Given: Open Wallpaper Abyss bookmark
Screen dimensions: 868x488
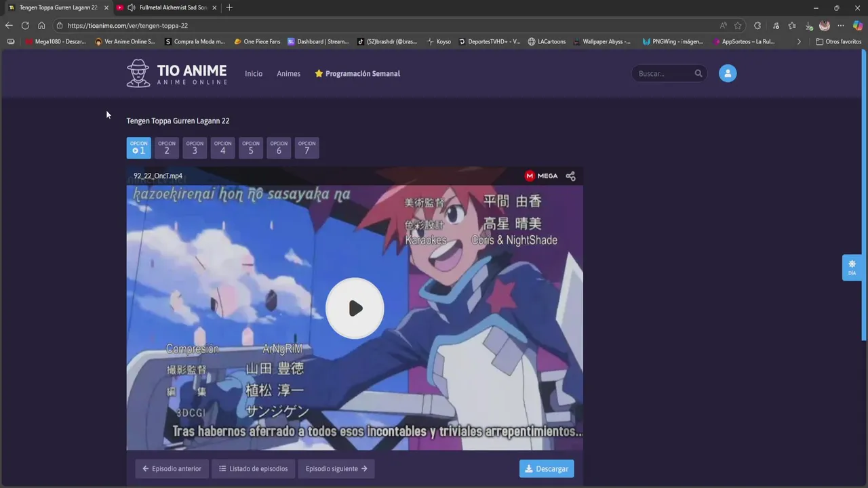Looking at the screenshot, I should pos(602,41).
